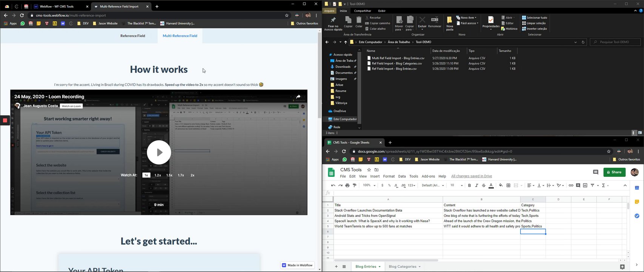Open the Add-ons menu in Google Sheets
644x272 pixels.
coord(428,176)
